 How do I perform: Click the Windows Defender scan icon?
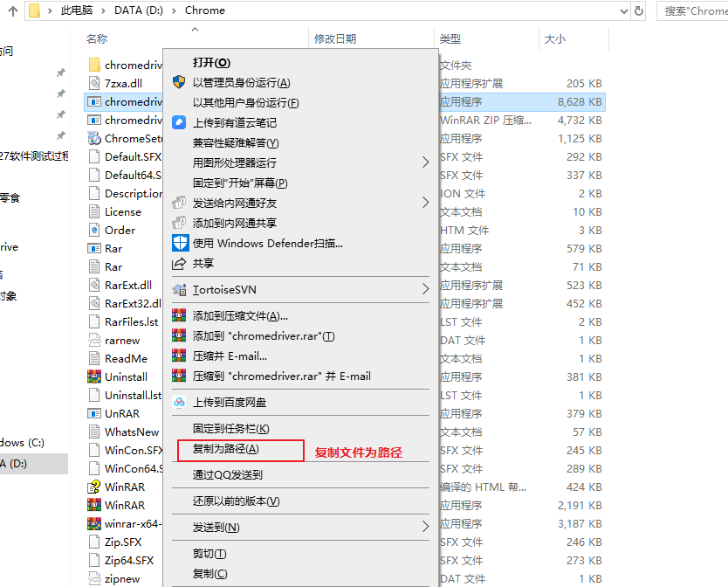pos(180,241)
